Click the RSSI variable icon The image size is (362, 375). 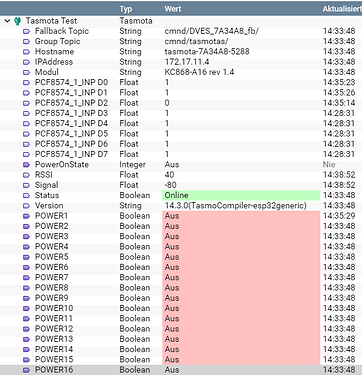tap(26, 175)
